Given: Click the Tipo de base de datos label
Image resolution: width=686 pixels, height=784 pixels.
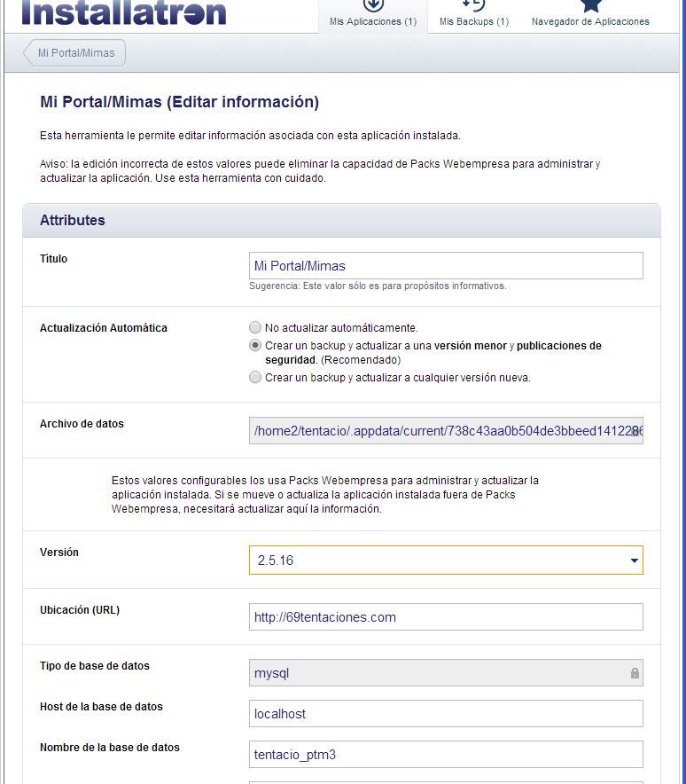Looking at the screenshot, I should click(95, 666).
